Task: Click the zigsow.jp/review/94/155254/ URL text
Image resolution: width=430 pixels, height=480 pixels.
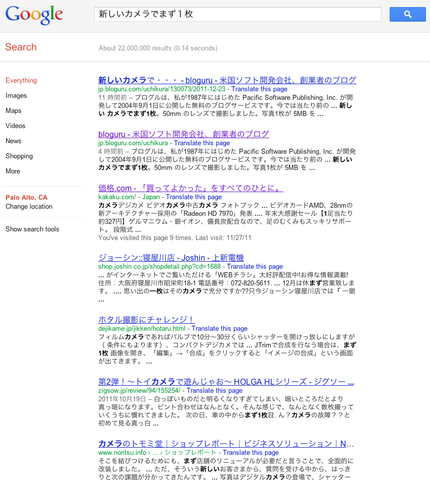Action: [139, 391]
